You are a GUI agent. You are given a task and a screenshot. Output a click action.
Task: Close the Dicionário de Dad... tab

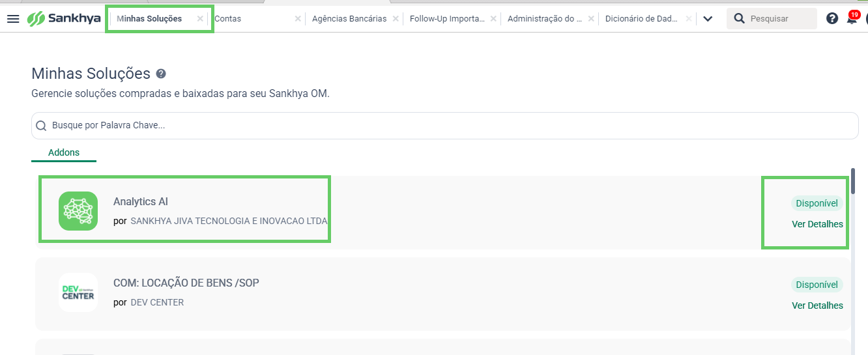click(689, 19)
